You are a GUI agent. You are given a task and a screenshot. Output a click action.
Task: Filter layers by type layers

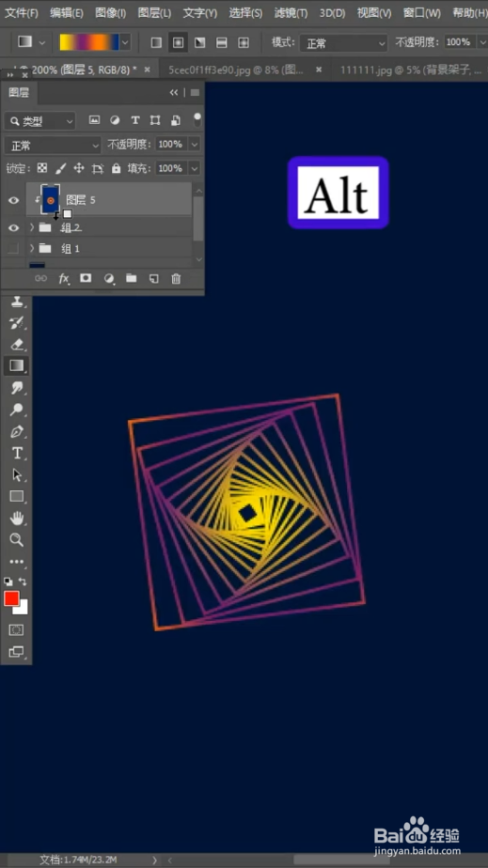134,120
